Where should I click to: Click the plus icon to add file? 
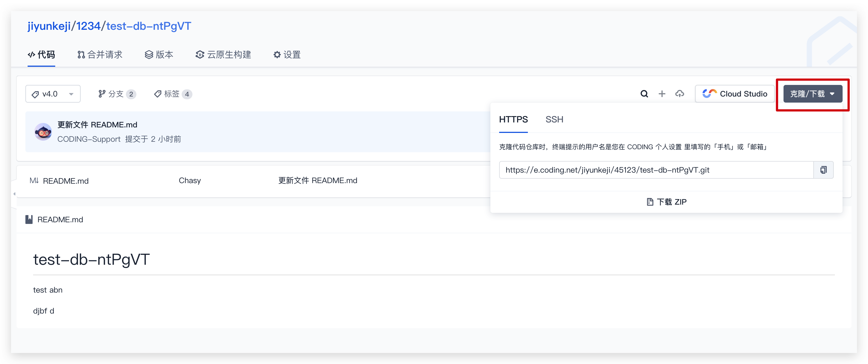click(x=662, y=94)
